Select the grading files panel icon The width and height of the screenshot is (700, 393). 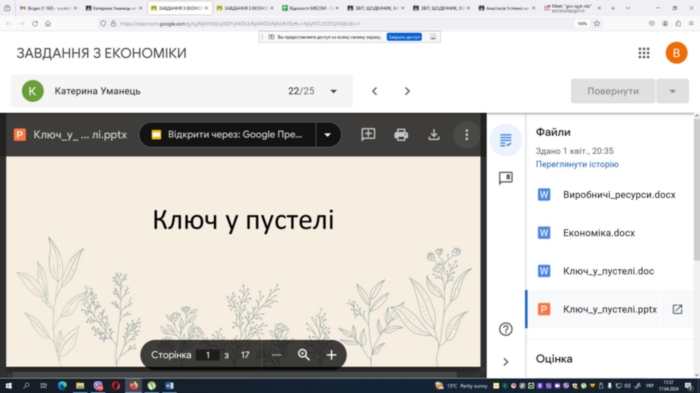[506, 140]
